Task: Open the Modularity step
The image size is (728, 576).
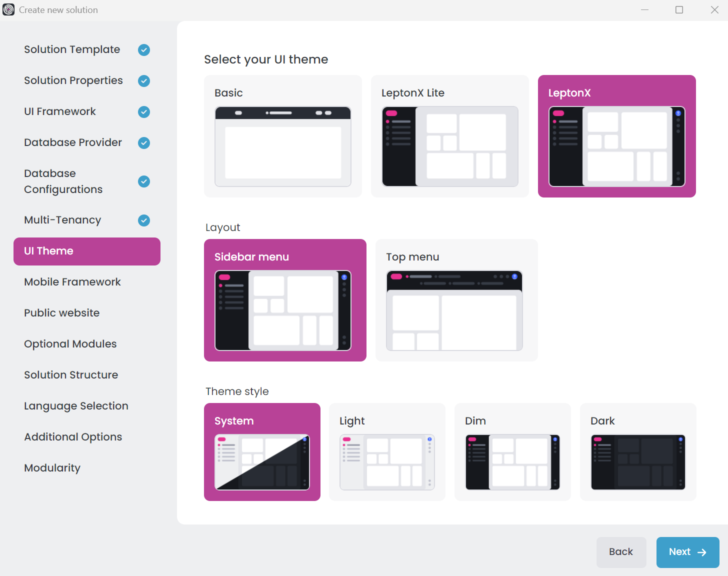Action: tap(87, 468)
